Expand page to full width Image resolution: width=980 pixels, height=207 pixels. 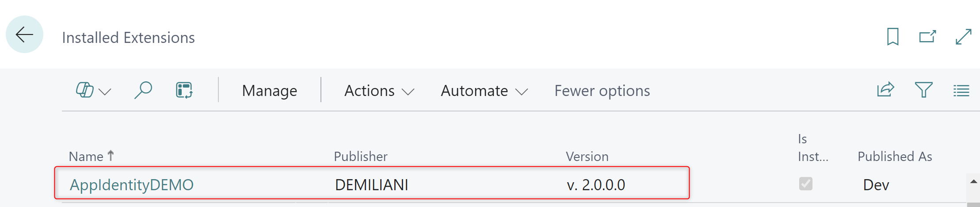pos(963,37)
